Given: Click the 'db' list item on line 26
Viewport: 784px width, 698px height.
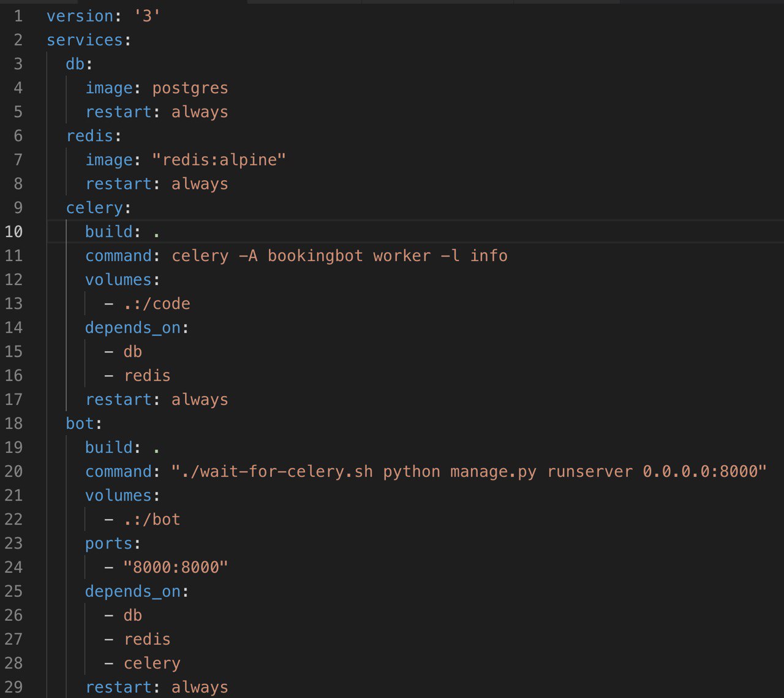Looking at the screenshot, I should click(x=133, y=615).
